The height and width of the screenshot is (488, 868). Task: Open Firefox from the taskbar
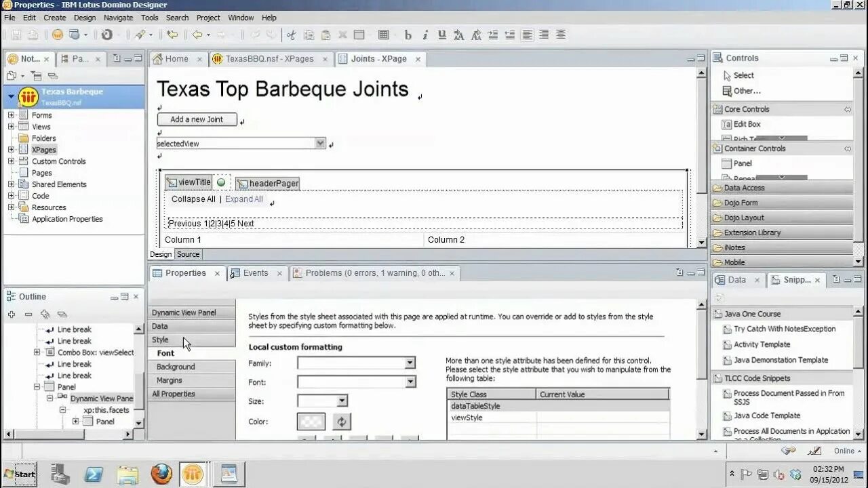(160, 474)
